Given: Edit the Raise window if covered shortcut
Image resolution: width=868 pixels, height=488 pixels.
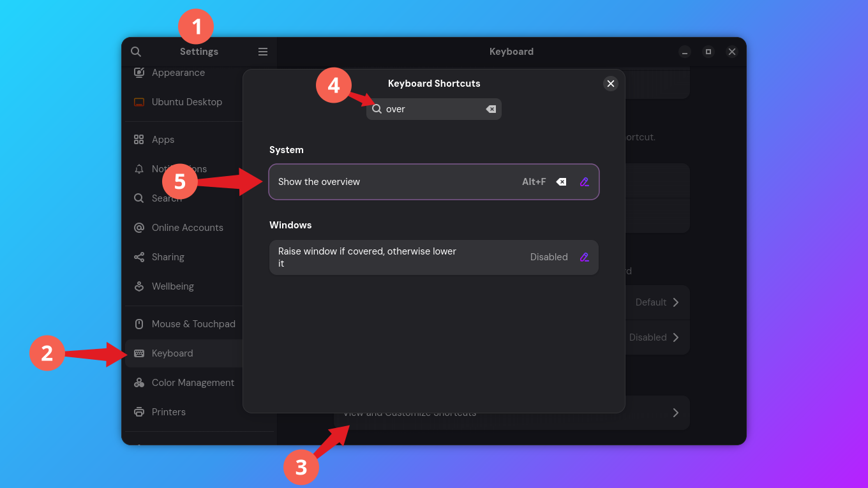Looking at the screenshot, I should [x=584, y=257].
